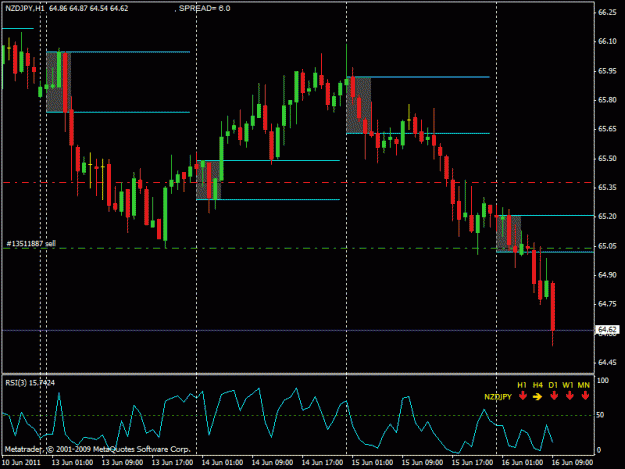
Task: Click the 65.95 price axis label
Action: (x=607, y=71)
